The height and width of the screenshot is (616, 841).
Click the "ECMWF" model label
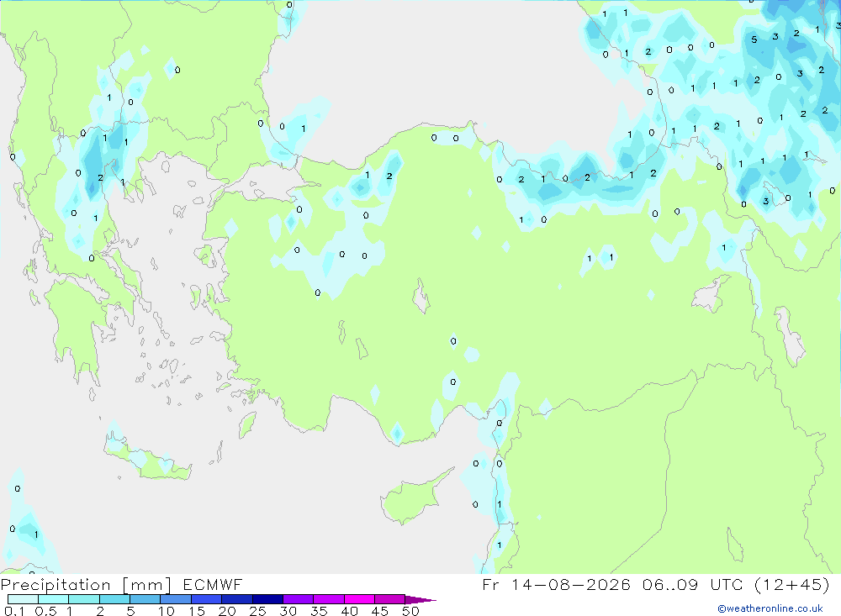(x=213, y=584)
